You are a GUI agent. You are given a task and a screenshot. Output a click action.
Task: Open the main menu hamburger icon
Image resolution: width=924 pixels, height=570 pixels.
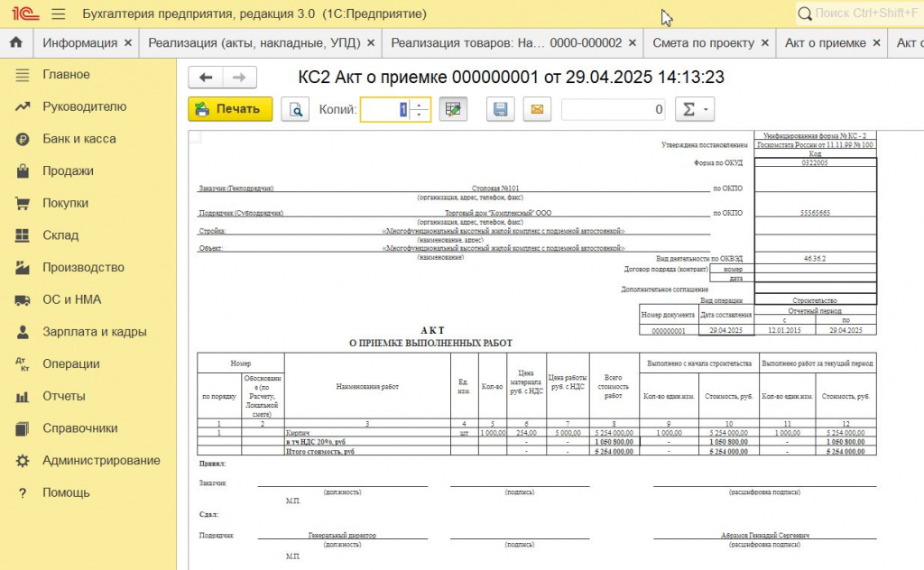[x=59, y=14]
